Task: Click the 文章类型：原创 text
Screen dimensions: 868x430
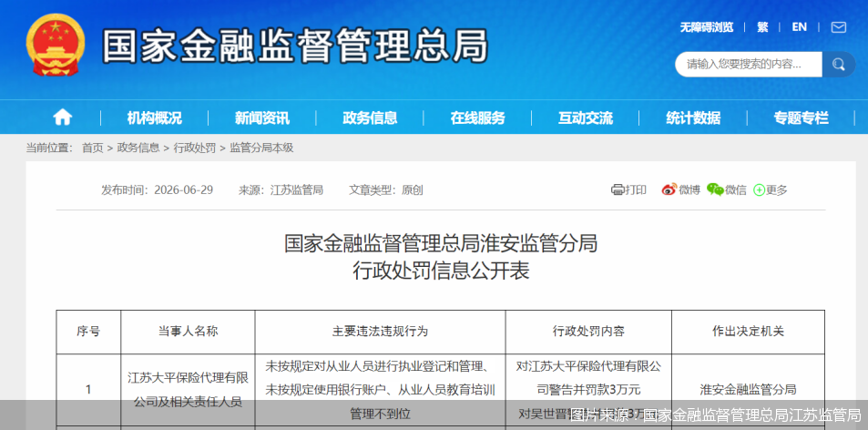Action: pyautogui.click(x=386, y=189)
